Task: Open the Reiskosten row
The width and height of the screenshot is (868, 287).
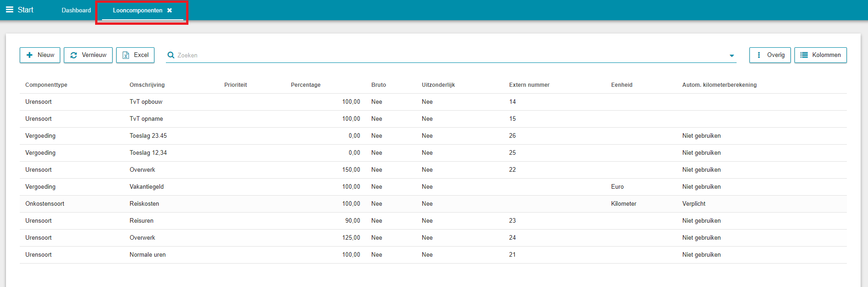Action: coord(144,204)
